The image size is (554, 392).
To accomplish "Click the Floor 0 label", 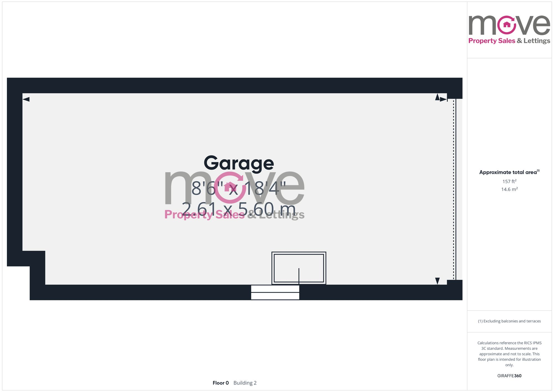I will (220, 383).
